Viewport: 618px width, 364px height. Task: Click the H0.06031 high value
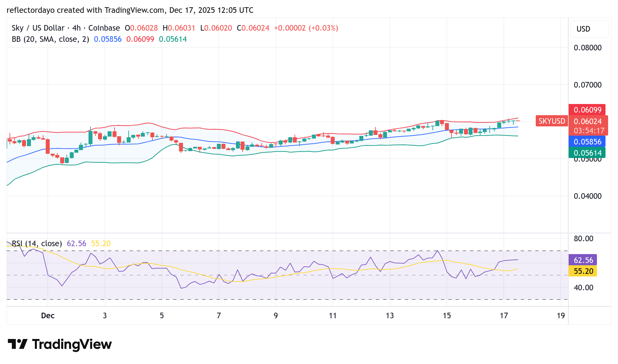[x=179, y=28]
